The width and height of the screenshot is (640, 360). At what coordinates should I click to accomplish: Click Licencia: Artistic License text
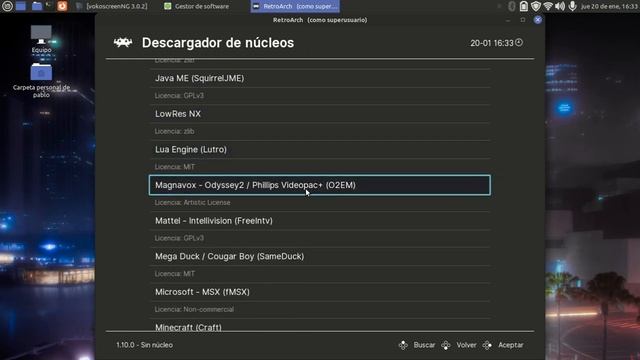click(192, 202)
